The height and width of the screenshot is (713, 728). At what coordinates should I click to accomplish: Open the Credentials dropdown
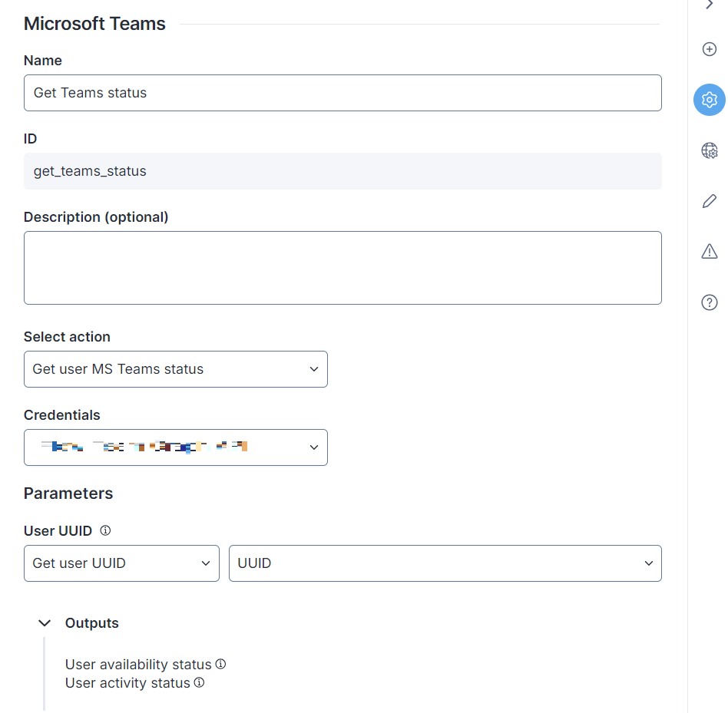175,447
